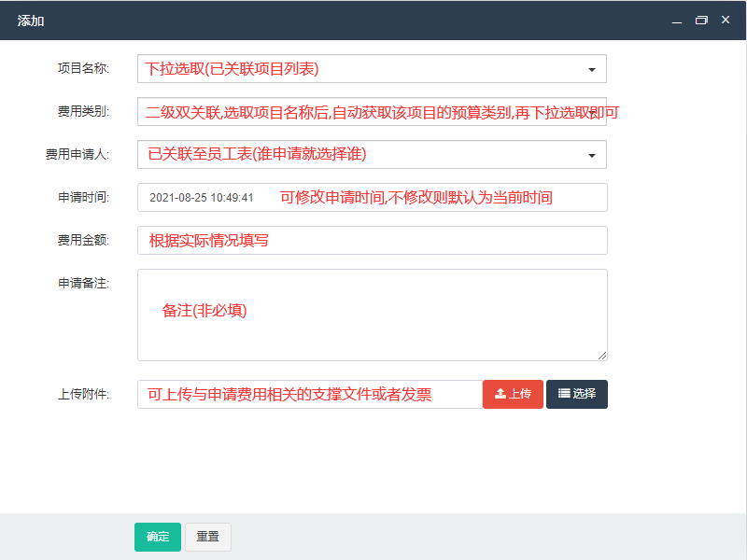Click the 上传附件 label

click(83, 394)
